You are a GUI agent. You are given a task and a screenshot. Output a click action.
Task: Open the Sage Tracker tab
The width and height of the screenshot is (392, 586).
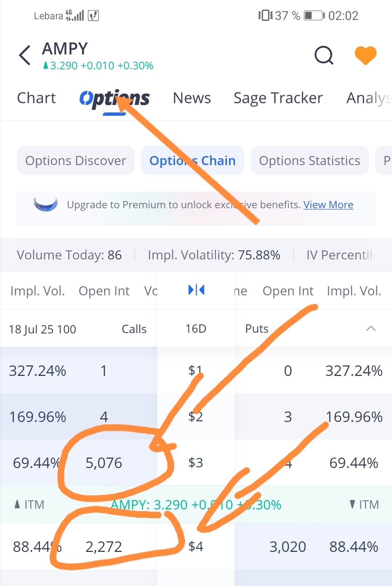click(278, 98)
